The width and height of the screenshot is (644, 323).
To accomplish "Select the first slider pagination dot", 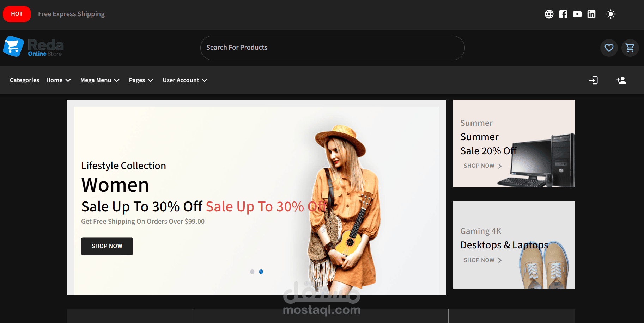I will 252,272.
